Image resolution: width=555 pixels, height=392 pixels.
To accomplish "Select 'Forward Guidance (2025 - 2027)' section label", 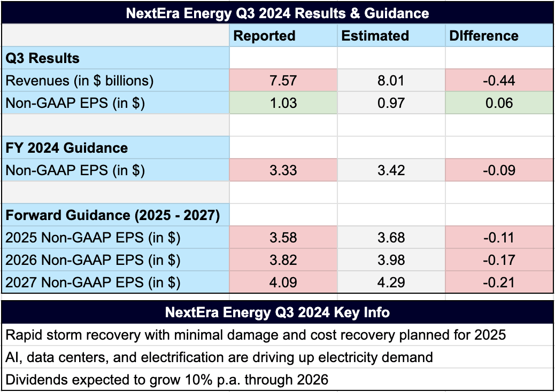I will pyautogui.click(x=115, y=215).
